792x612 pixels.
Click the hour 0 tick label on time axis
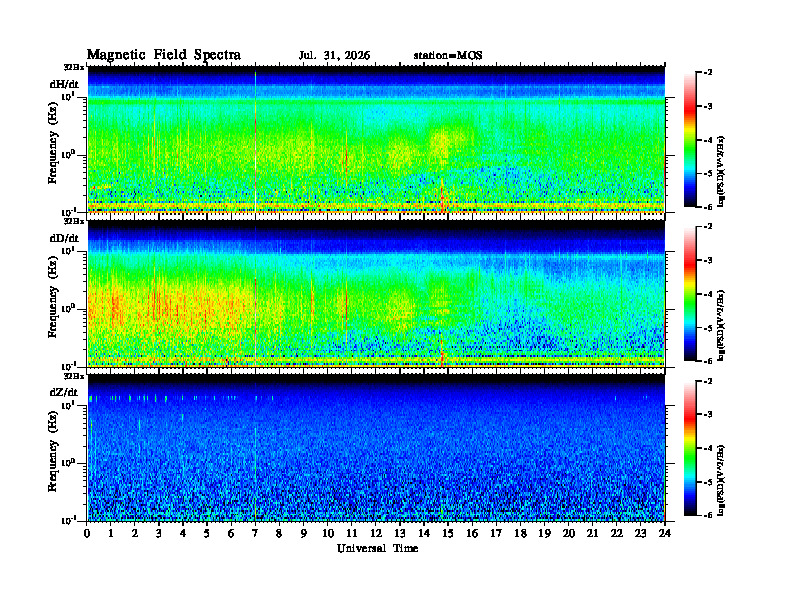(87, 534)
